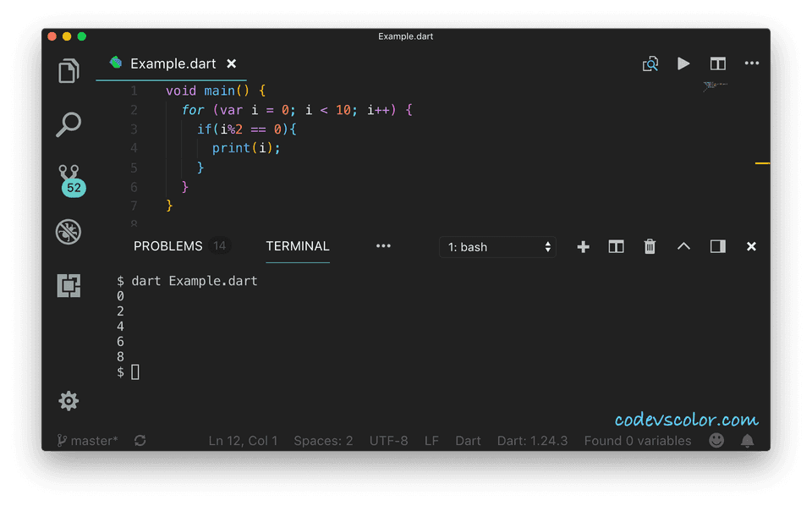Switch to the PROBLEMS tab

tap(167, 246)
